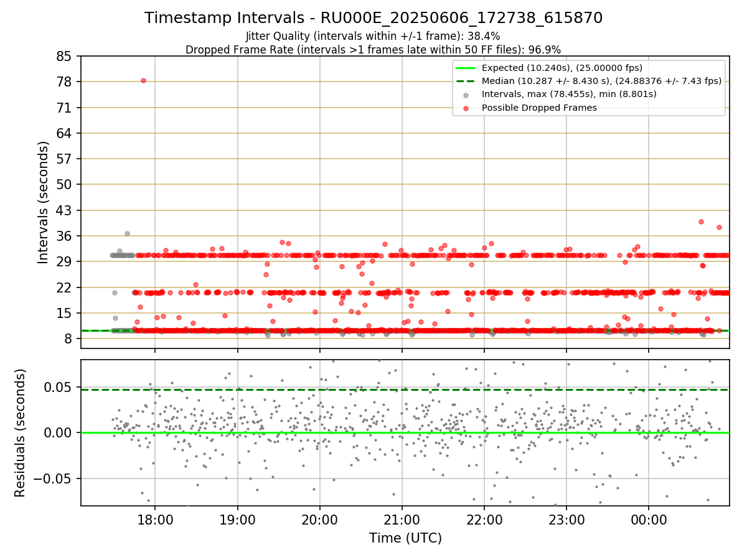Click the 20:00 x-axis tick label
The width and height of the screenshot is (747, 560).
click(x=319, y=519)
